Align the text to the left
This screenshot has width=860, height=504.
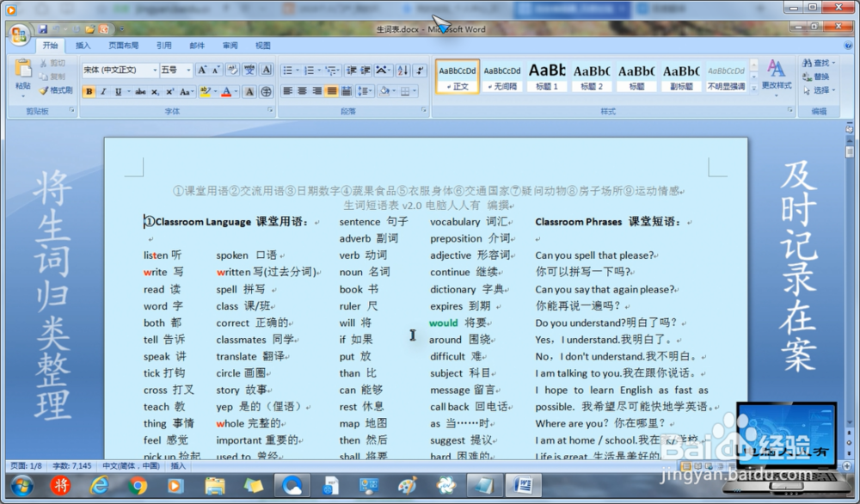click(287, 91)
